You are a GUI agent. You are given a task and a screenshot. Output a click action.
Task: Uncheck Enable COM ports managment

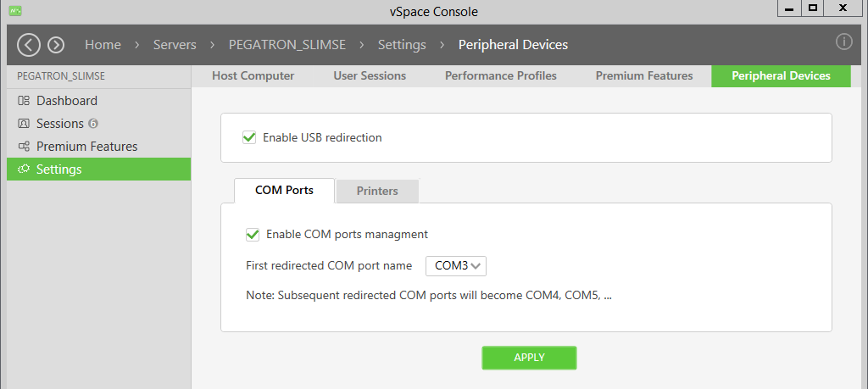click(x=253, y=235)
